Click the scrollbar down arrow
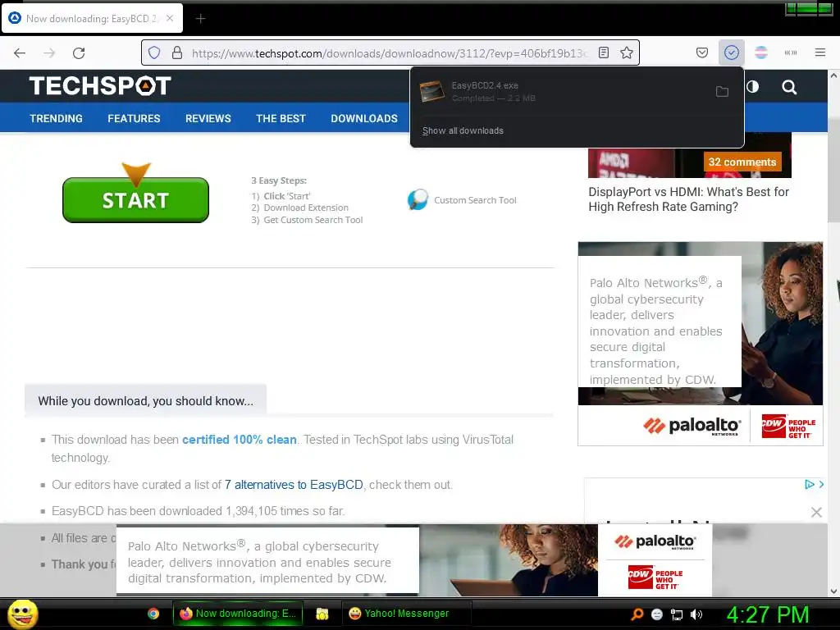Screen dimensions: 840x630 [833, 591]
